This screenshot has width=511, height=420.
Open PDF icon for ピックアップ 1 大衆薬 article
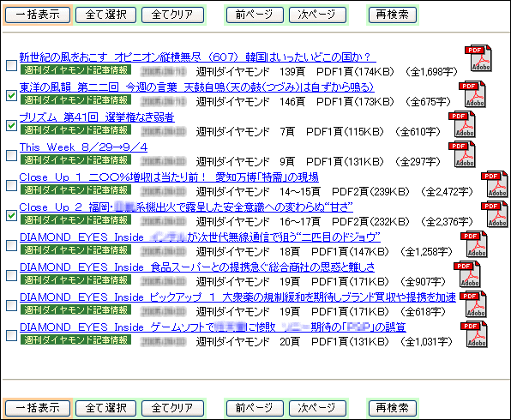coord(473,304)
